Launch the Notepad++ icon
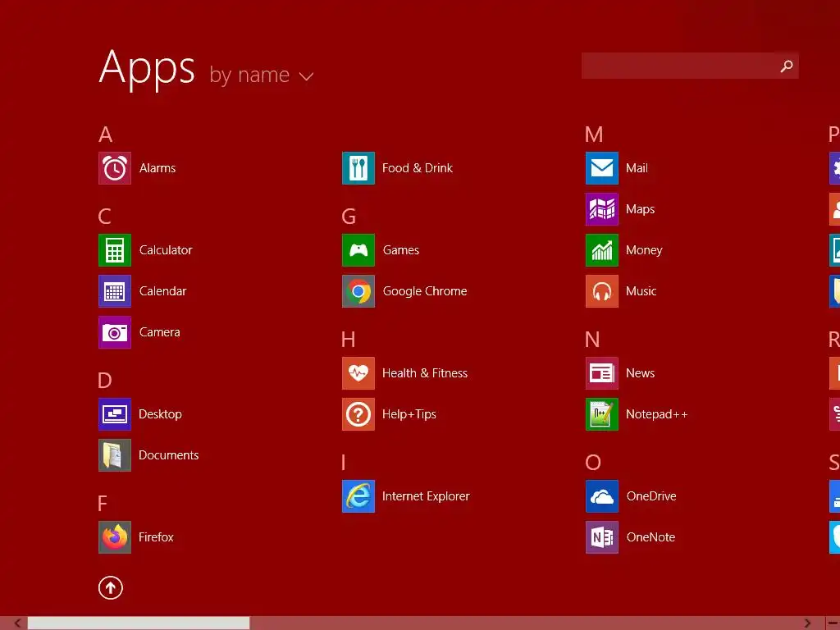Image resolution: width=840 pixels, height=630 pixels. coord(602,414)
